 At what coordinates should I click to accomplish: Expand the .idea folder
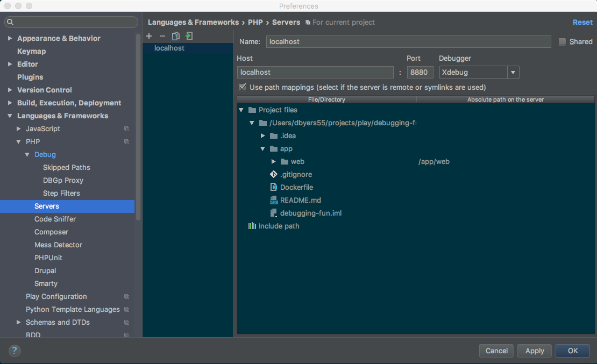[262, 135]
